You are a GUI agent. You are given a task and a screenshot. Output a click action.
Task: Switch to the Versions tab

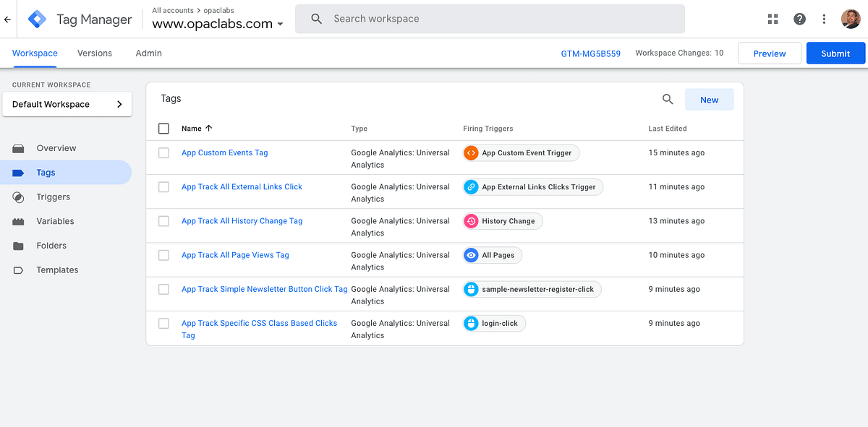95,53
